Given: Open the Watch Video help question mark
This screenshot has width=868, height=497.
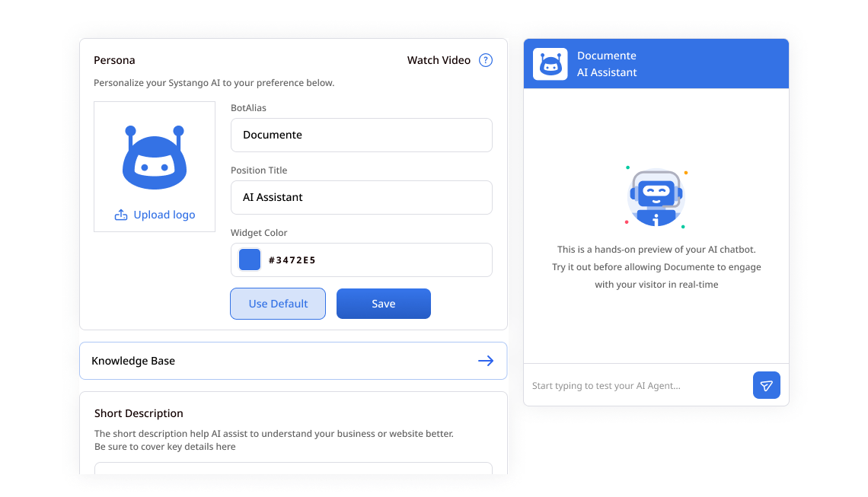Looking at the screenshot, I should pos(485,59).
